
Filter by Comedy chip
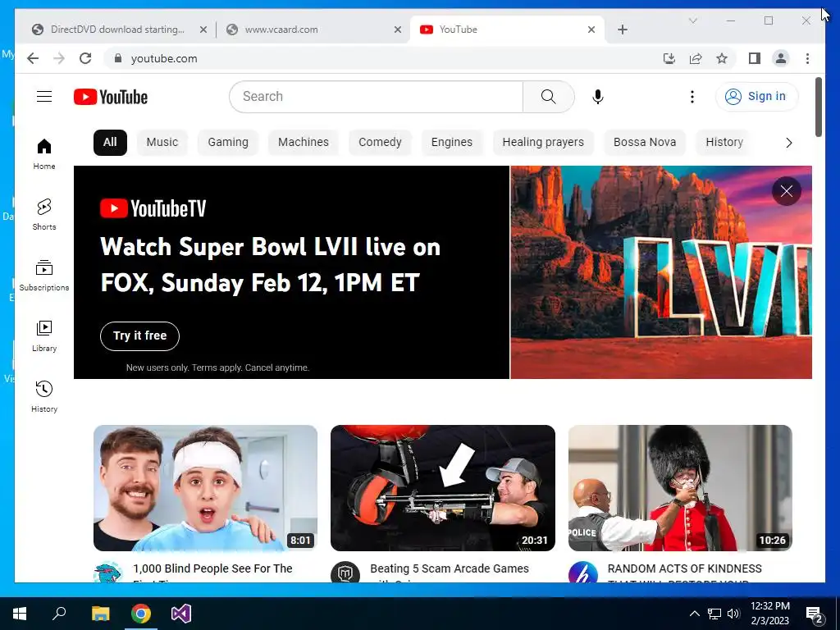pyautogui.click(x=380, y=142)
